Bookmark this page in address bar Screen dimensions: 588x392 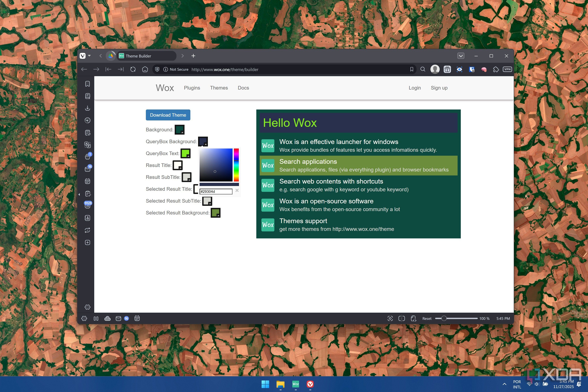tap(411, 70)
